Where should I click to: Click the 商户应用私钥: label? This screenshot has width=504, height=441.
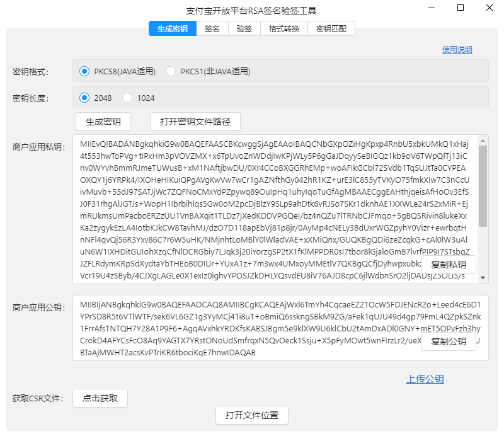pos(39,147)
